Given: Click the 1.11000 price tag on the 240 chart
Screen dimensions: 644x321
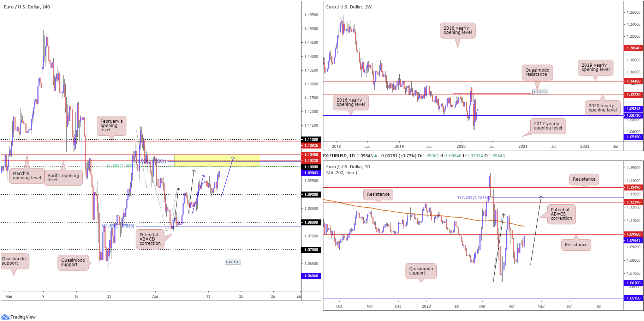Looking at the screenshot, I should (311, 139).
